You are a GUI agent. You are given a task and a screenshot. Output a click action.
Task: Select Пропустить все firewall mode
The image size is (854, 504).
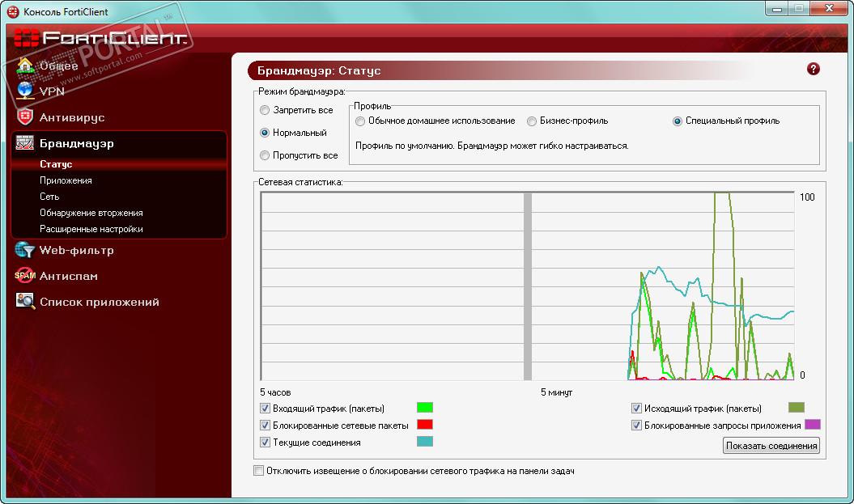coord(265,155)
